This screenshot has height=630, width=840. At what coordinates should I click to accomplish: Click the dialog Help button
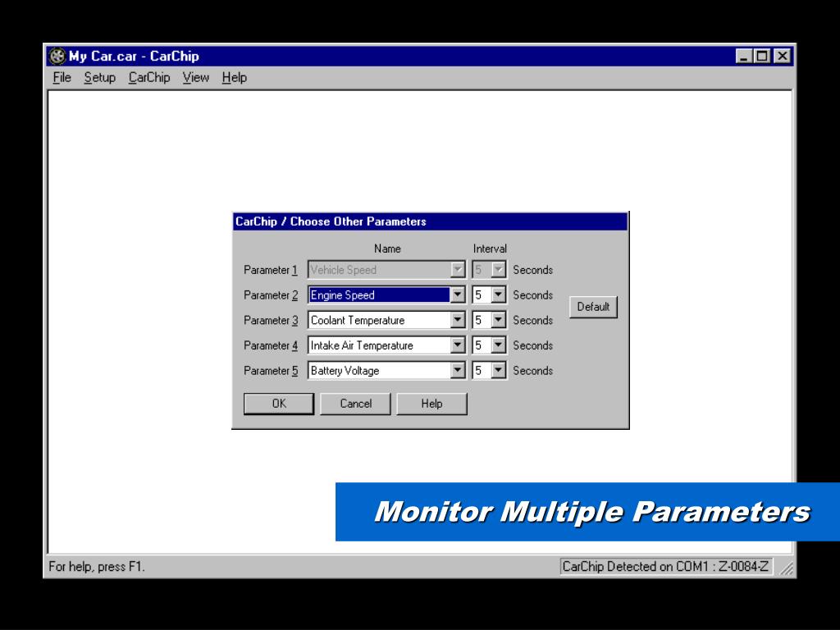(431, 404)
